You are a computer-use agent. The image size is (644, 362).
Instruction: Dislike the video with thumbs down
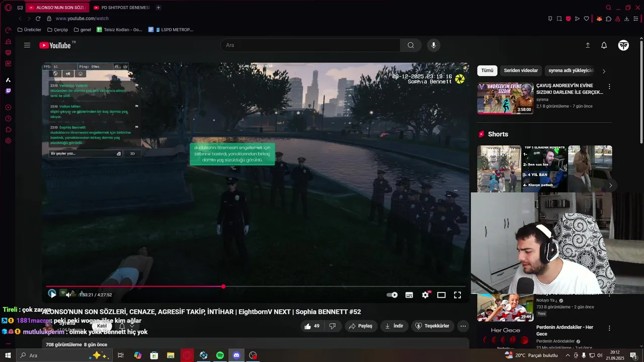click(333, 326)
